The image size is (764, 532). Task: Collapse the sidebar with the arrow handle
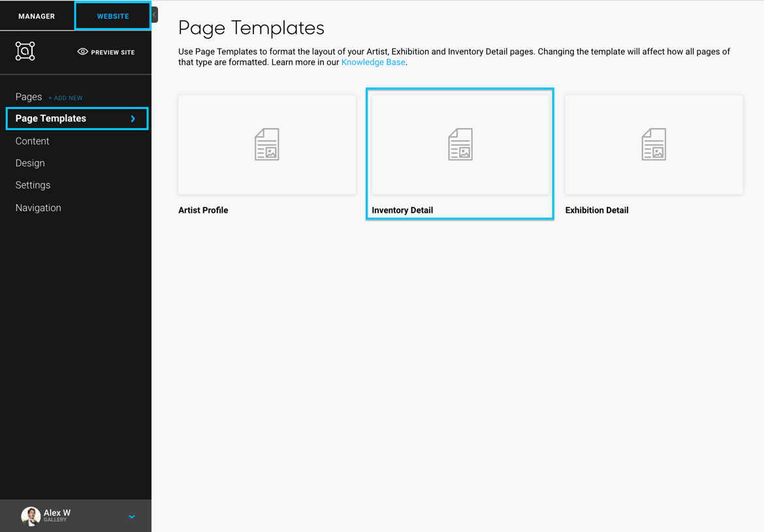coord(155,14)
